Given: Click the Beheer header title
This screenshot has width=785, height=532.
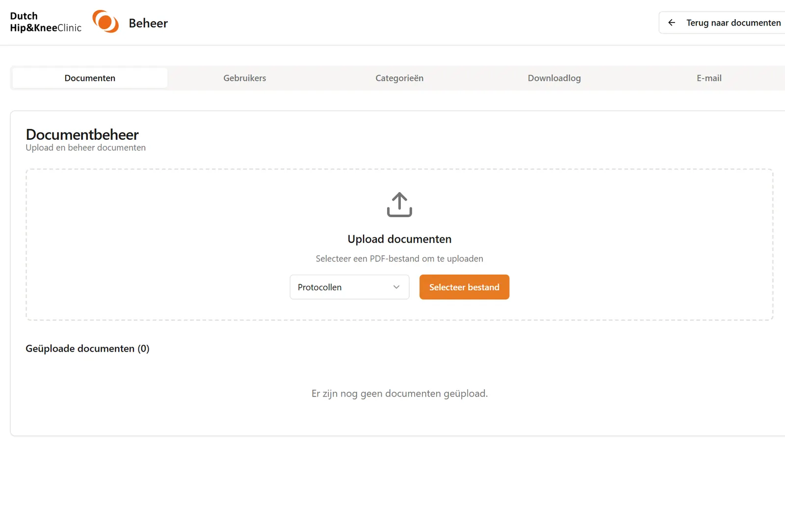Looking at the screenshot, I should click(x=148, y=23).
